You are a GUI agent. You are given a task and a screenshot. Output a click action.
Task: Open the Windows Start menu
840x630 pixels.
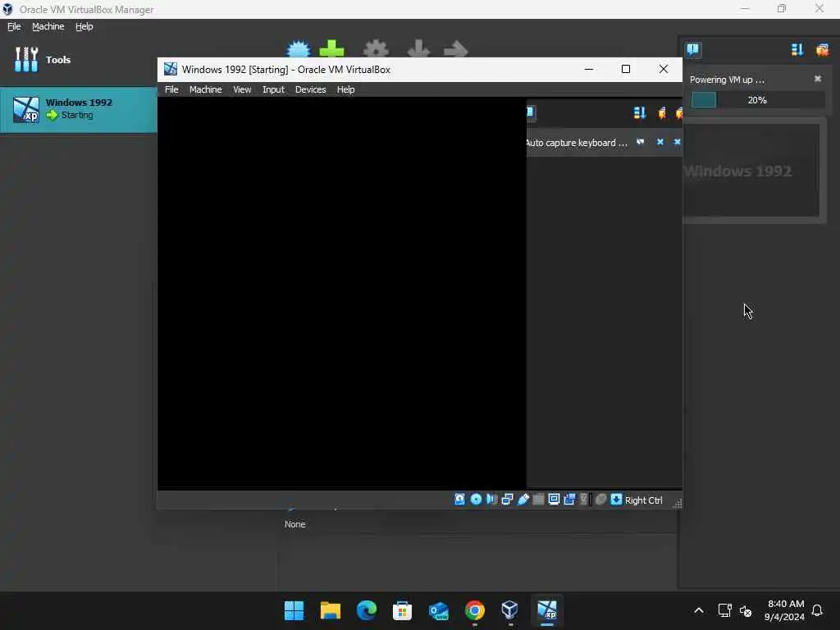[x=294, y=610]
